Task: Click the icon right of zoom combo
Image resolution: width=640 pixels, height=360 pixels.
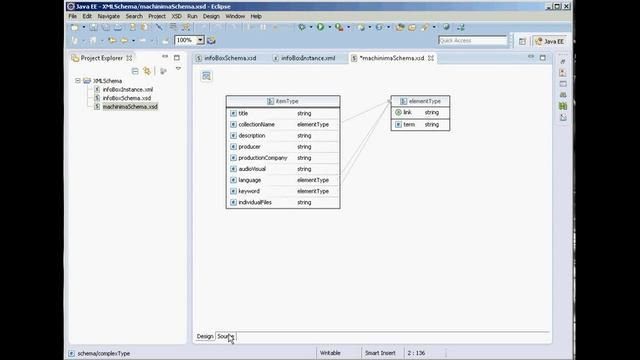Action: click(211, 40)
